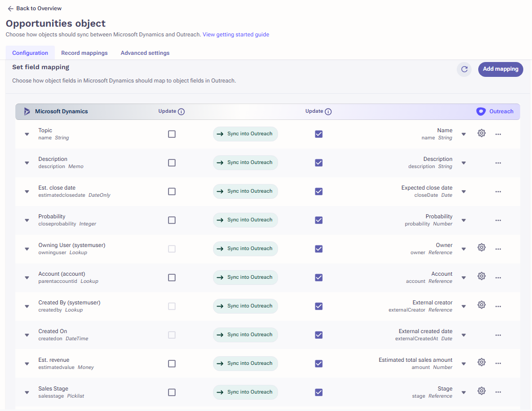This screenshot has height=411, width=532.
Task: Open the Outreach Probability field dropdown
Action: point(464,220)
